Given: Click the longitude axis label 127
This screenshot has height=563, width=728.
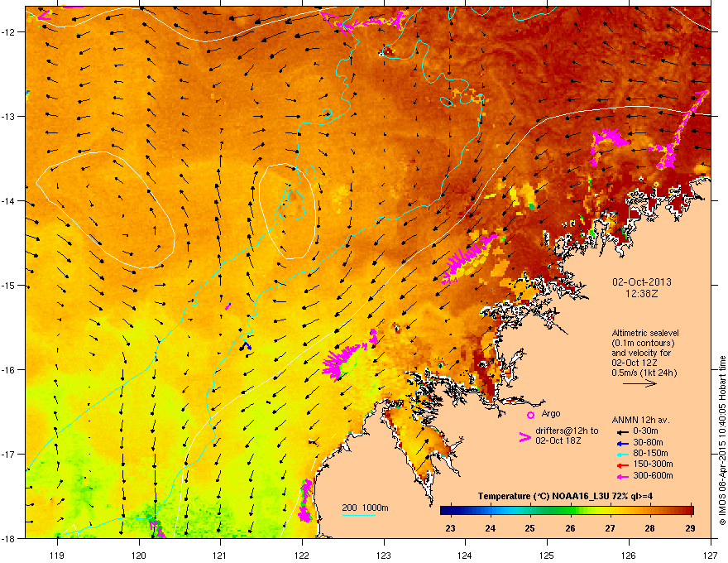Looking at the screenshot, I should tap(711, 555).
